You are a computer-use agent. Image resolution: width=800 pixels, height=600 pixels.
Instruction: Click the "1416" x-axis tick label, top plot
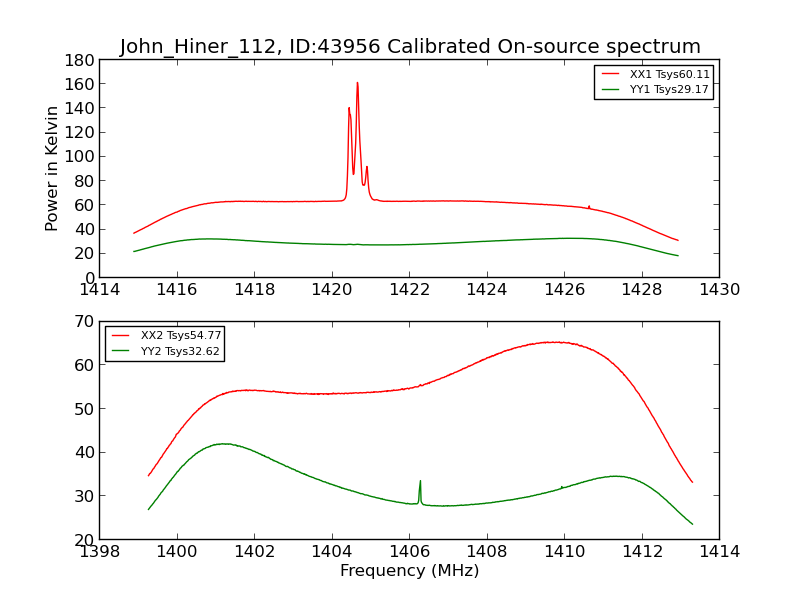(x=177, y=290)
